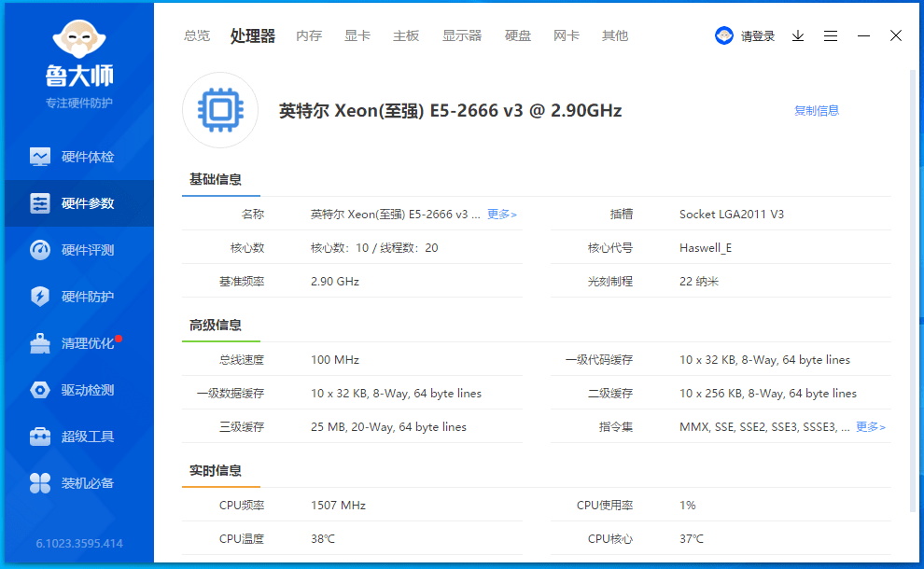Switch to 总览 tab
Screen dimensions: 924x569
pos(197,36)
